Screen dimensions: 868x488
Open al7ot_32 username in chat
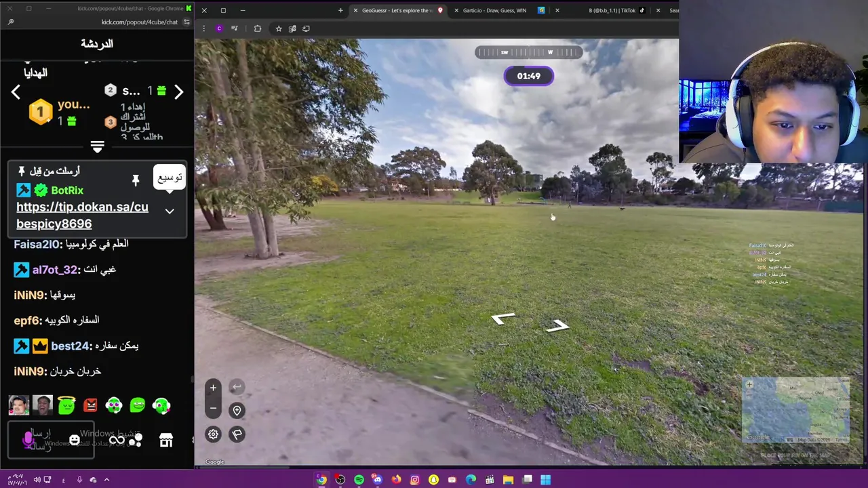click(55, 270)
